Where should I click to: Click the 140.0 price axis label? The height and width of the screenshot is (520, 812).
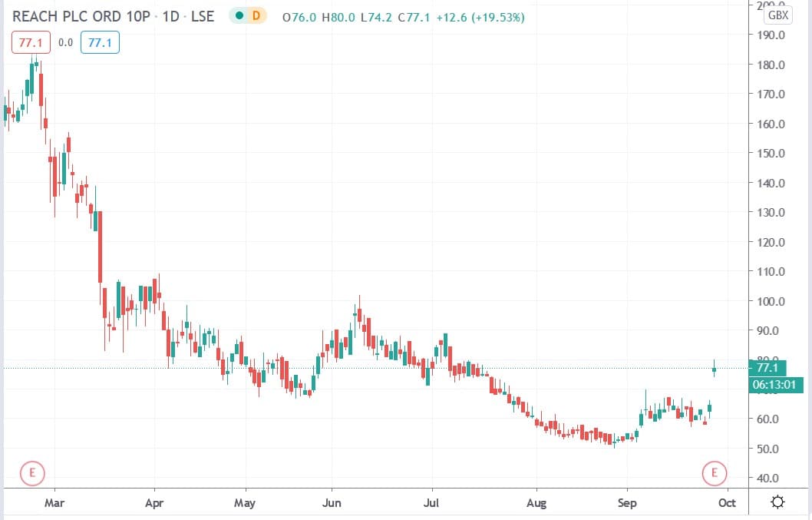(x=771, y=183)
